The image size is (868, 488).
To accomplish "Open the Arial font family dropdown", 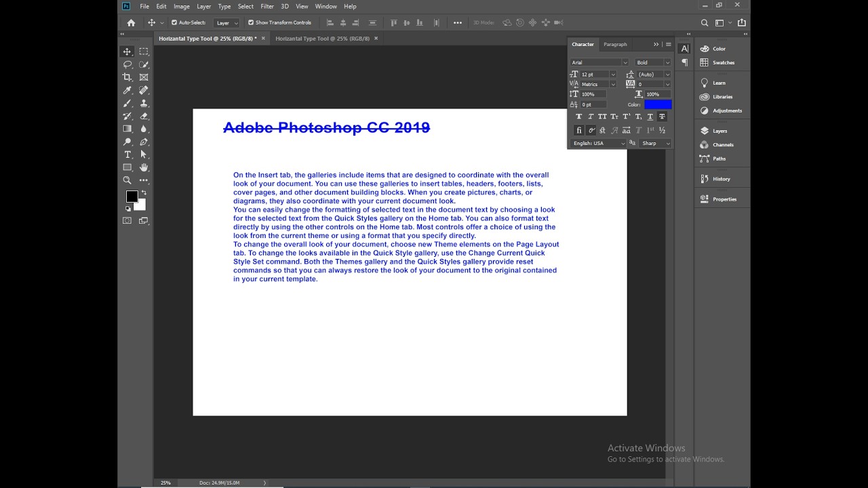I will click(x=599, y=62).
